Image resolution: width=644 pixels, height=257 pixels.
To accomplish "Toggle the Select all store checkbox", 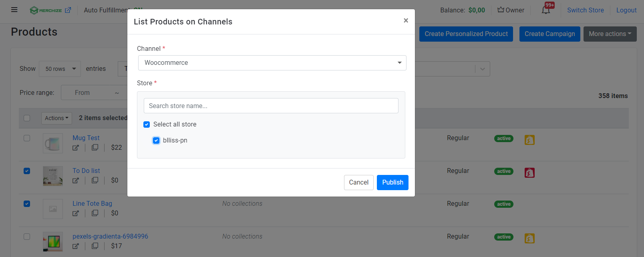I will (x=147, y=124).
